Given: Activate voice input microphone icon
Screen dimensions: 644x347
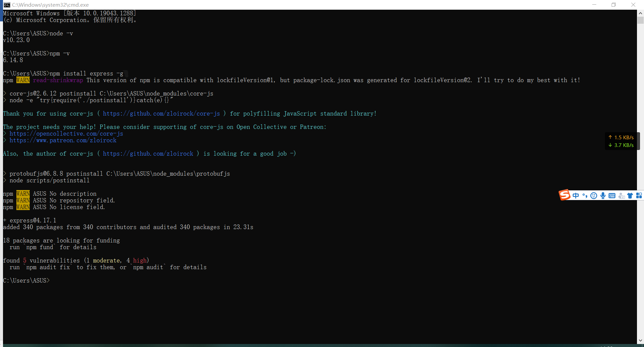Looking at the screenshot, I should point(603,196).
